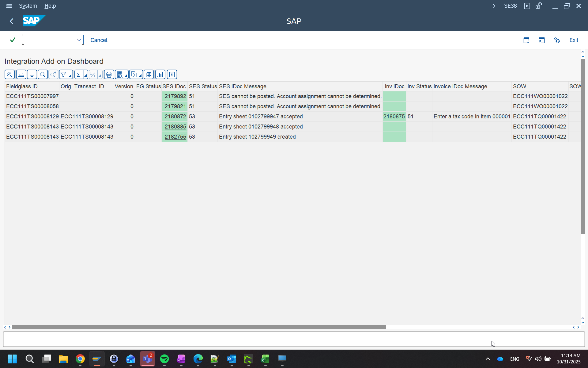Select the SES IDoc Message column header

pos(300,86)
